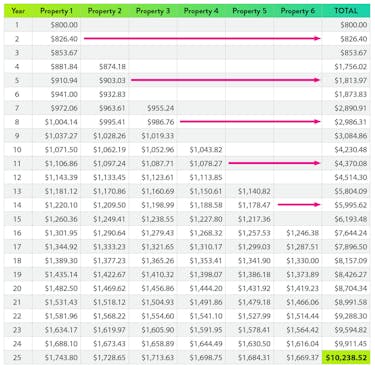375x369 pixels.
Task: Click the $1,713.63 value in Property 3
Action: click(158, 358)
